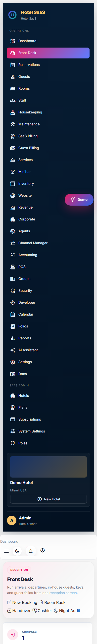The height and width of the screenshot is (644, 97).
Task: Click the Services cloche icon
Action: tap(13, 160)
